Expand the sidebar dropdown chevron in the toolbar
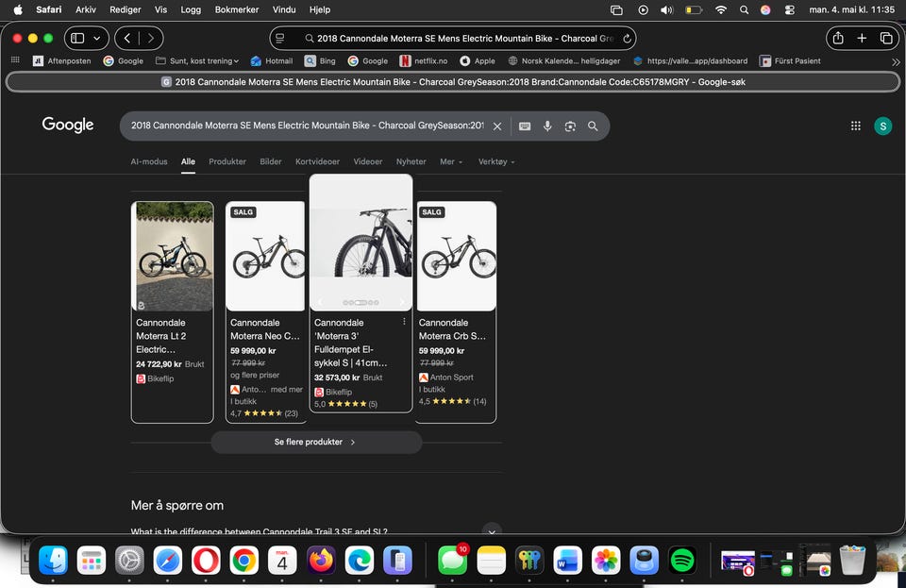906x588 pixels. click(97, 38)
